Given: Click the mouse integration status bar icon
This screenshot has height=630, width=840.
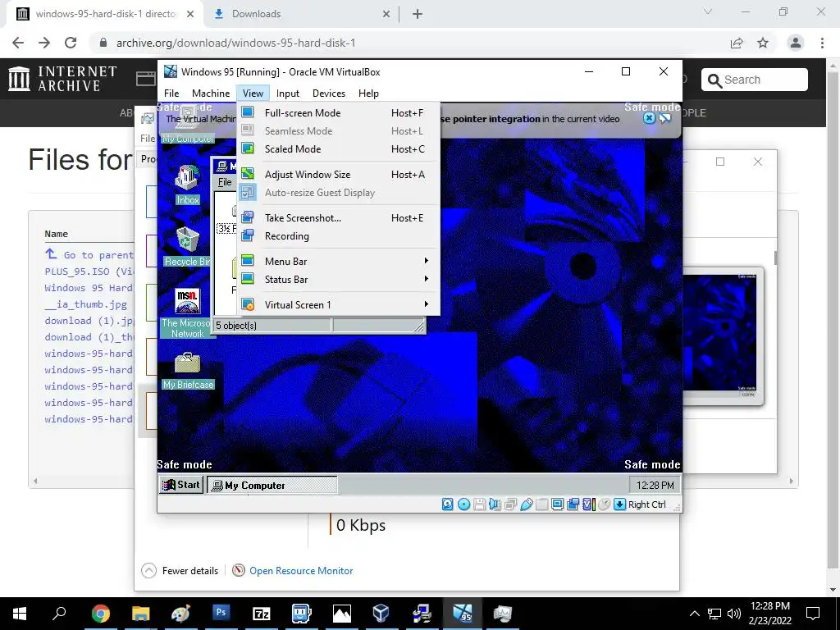Looking at the screenshot, I should 604,504.
